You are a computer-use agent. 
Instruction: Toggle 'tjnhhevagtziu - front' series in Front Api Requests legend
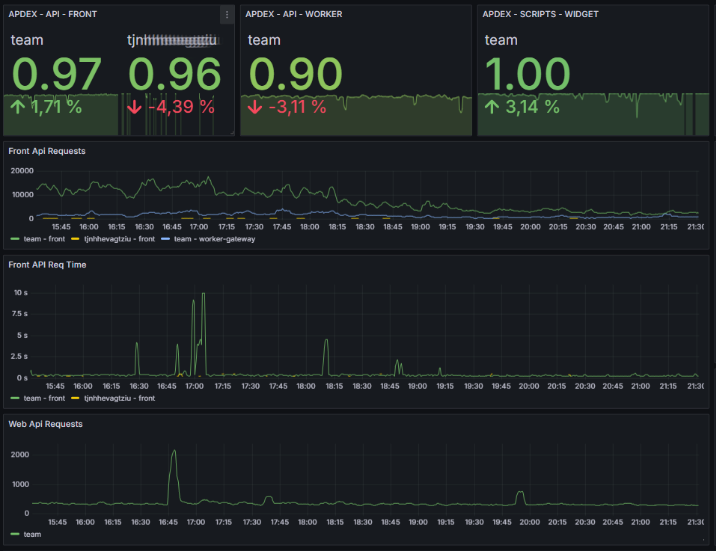(120, 239)
